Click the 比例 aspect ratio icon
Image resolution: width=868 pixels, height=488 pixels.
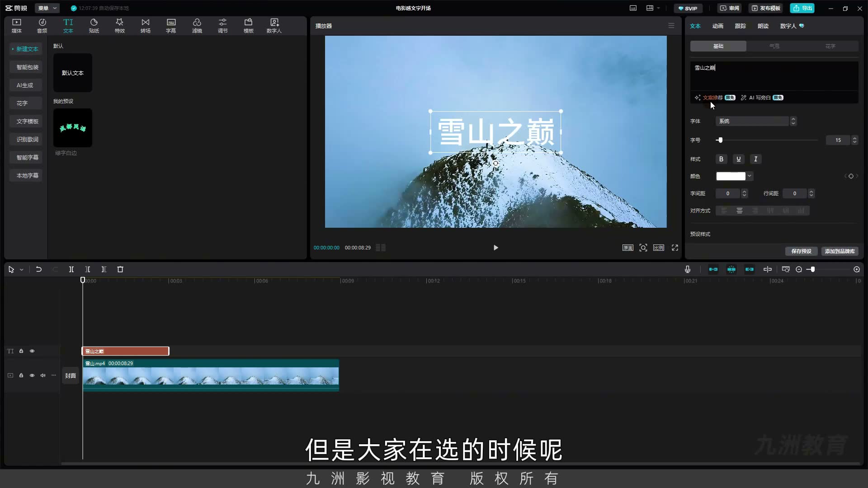coord(659,248)
